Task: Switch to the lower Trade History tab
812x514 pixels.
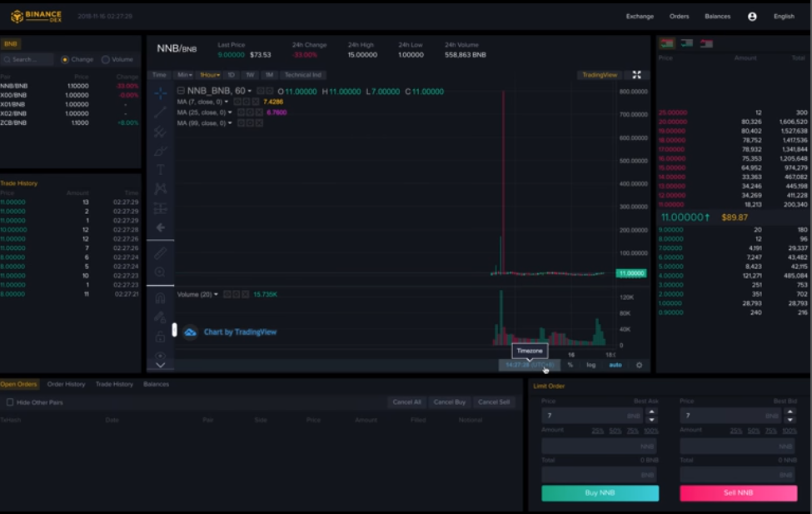Action: (x=114, y=384)
